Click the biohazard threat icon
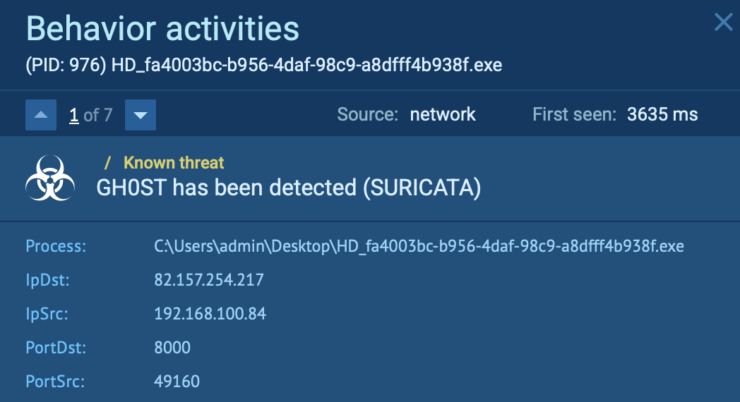Viewport: 740px width, 402px height. click(x=49, y=180)
